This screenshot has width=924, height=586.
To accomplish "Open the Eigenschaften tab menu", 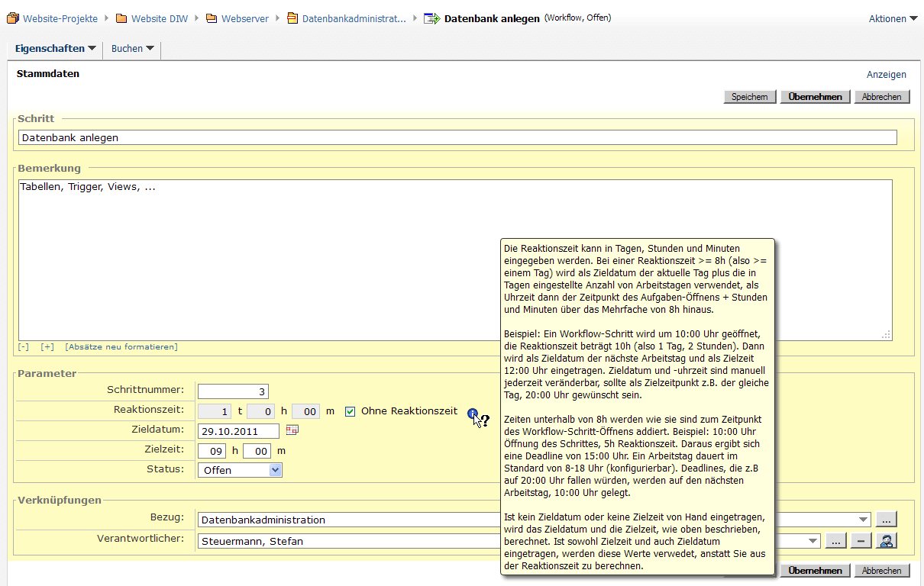I will coord(56,49).
